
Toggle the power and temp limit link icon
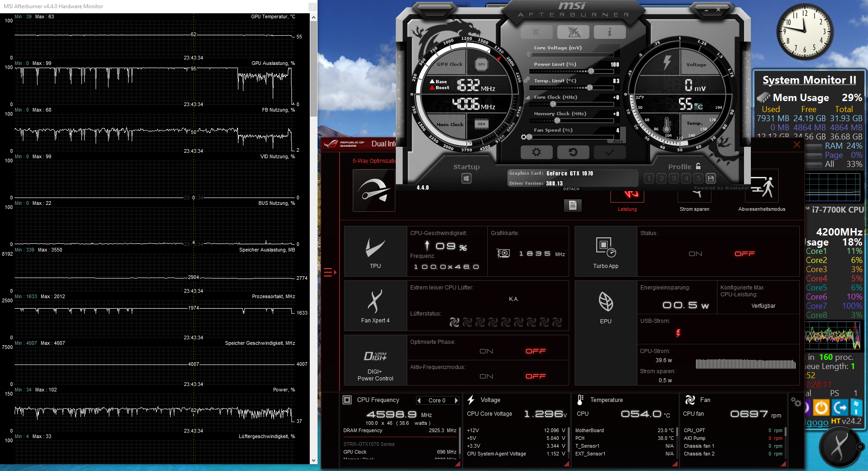coord(527,80)
